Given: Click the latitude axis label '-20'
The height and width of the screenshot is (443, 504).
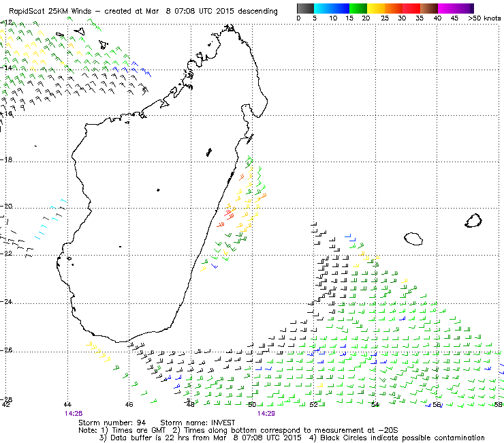Looking at the screenshot, I should (7, 207).
